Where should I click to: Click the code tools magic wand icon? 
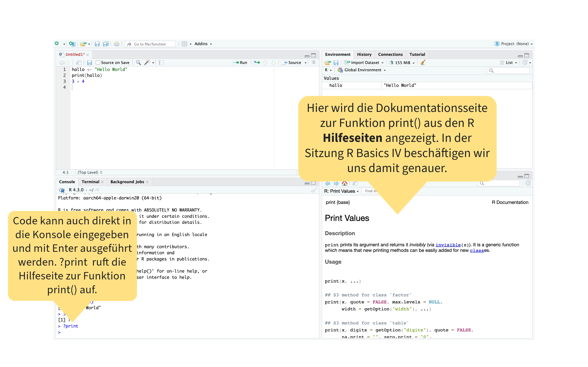pos(147,63)
